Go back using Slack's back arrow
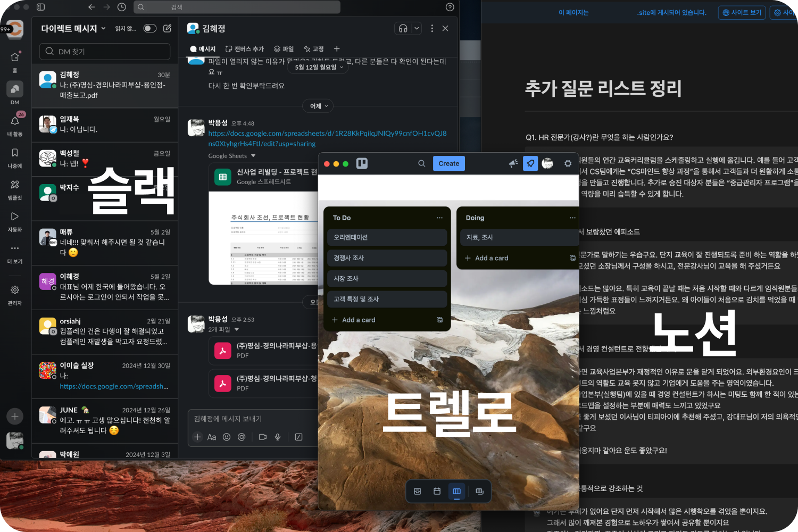The width and height of the screenshot is (798, 532). click(92, 7)
